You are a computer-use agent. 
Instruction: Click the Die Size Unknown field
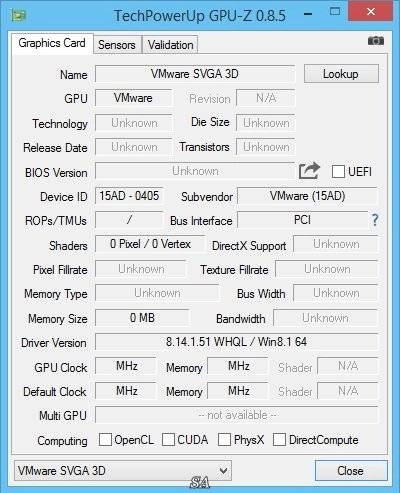266,123
